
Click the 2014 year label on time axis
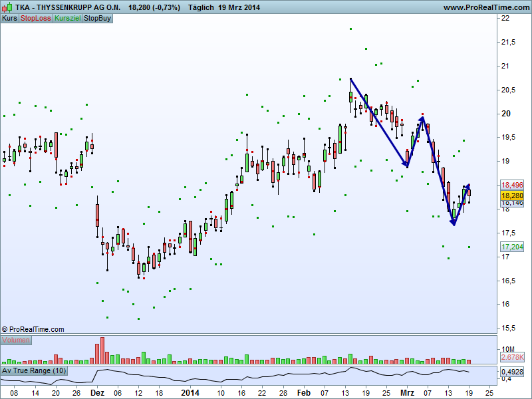click(190, 393)
